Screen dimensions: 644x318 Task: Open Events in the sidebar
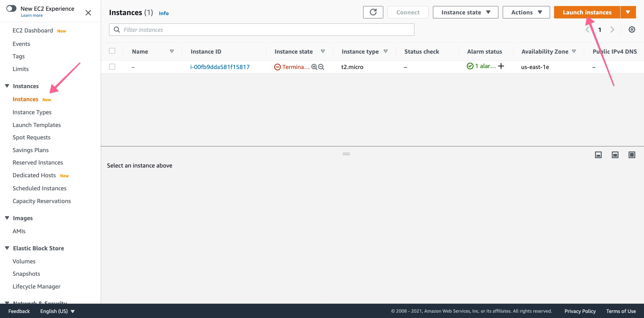point(21,44)
